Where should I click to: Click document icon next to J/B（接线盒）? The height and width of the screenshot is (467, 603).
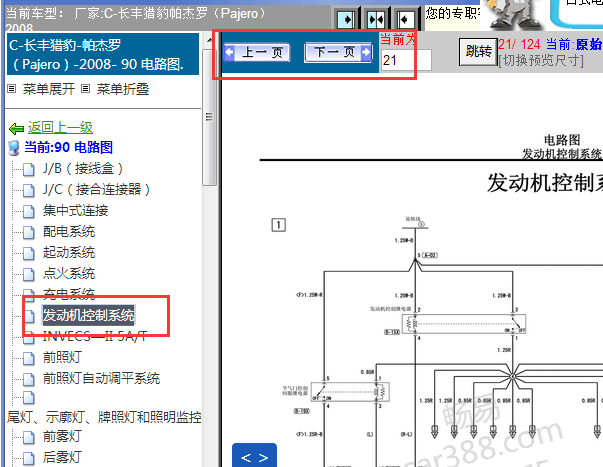click(29, 169)
